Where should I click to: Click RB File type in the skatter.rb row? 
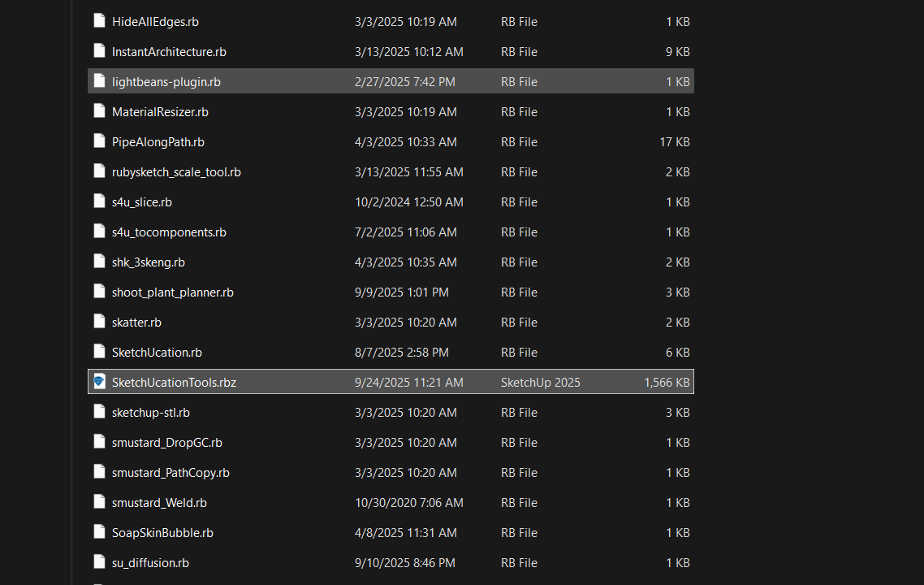519,323
